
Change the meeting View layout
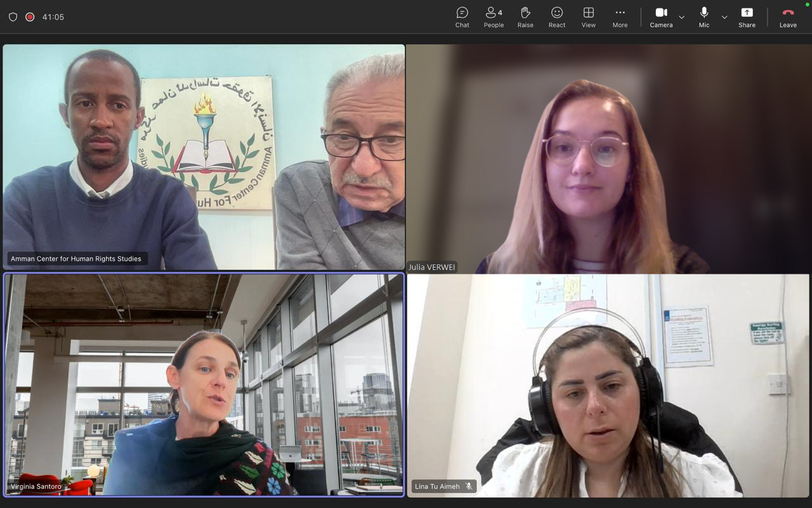tap(589, 17)
